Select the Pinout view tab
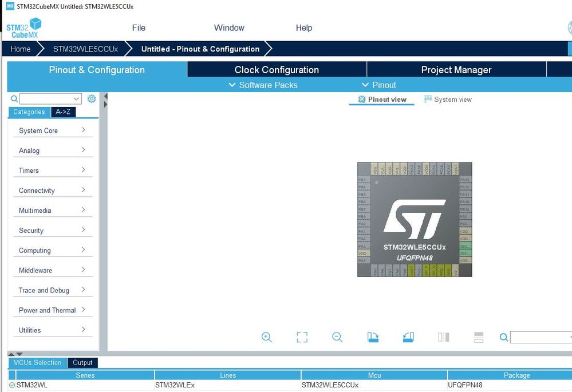This screenshot has height=392, width=572. (x=382, y=99)
